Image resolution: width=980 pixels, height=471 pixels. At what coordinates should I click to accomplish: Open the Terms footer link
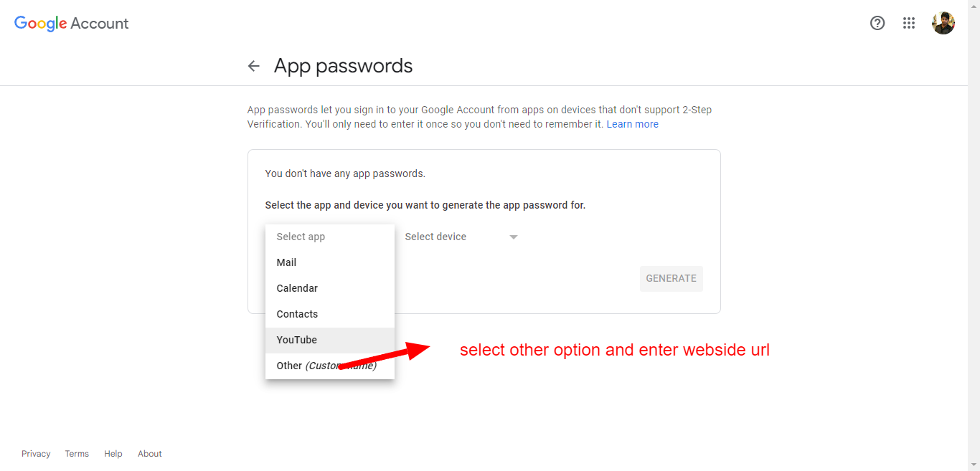coord(77,454)
